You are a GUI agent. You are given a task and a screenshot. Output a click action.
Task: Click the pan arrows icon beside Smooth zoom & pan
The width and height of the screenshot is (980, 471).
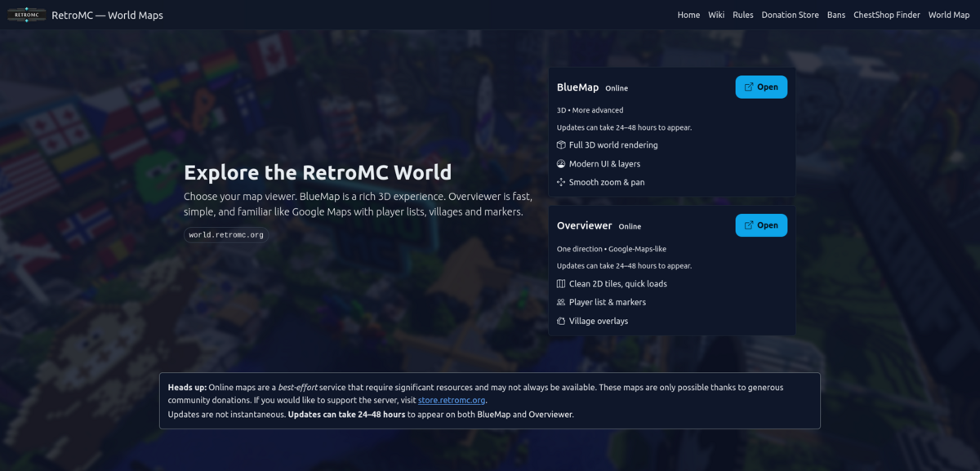click(x=561, y=182)
